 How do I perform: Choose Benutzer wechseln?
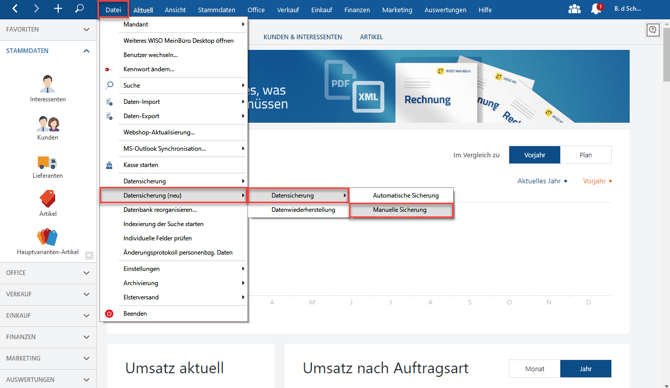(174, 55)
